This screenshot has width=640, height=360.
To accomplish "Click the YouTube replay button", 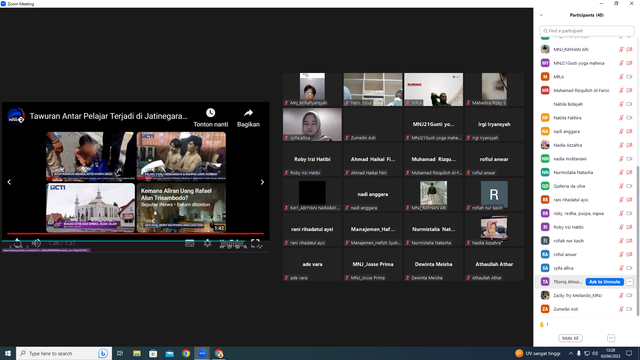I will point(18,243).
